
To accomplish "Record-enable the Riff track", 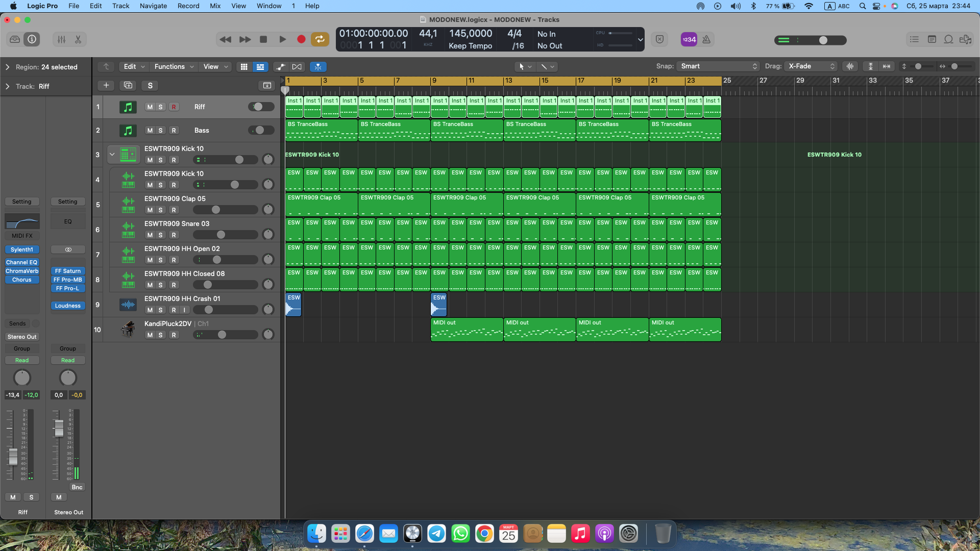I will click(x=174, y=107).
